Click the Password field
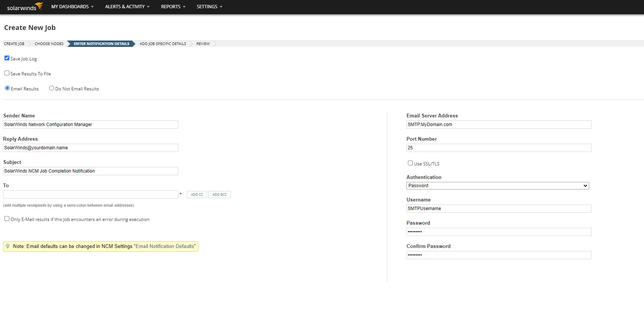The height and width of the screenshot is (317, 644). tap(499, 232)
